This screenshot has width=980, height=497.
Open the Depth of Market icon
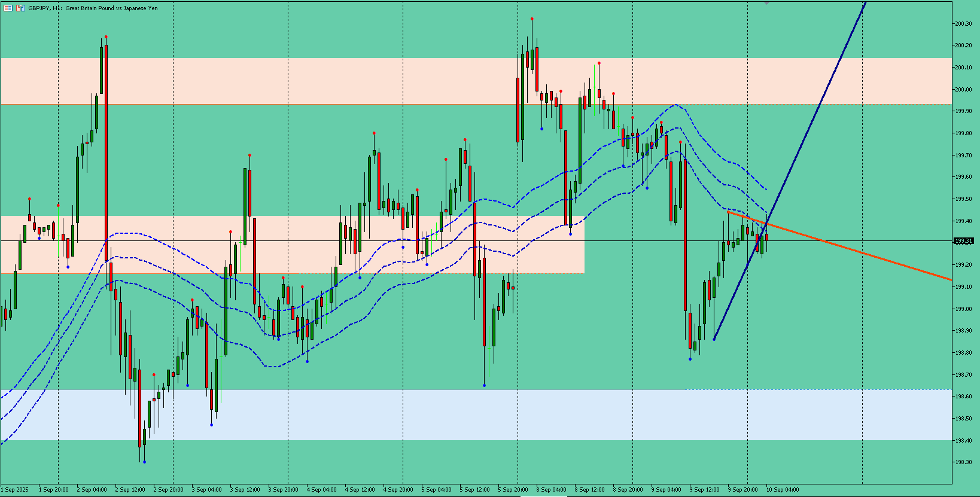coord(20,8)
